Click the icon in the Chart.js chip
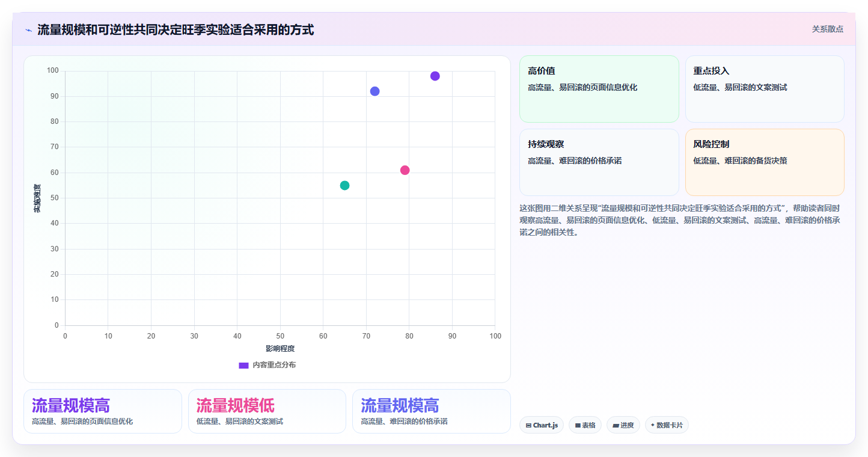The width and height of the screenshot is (868, 457). (528, 425)
